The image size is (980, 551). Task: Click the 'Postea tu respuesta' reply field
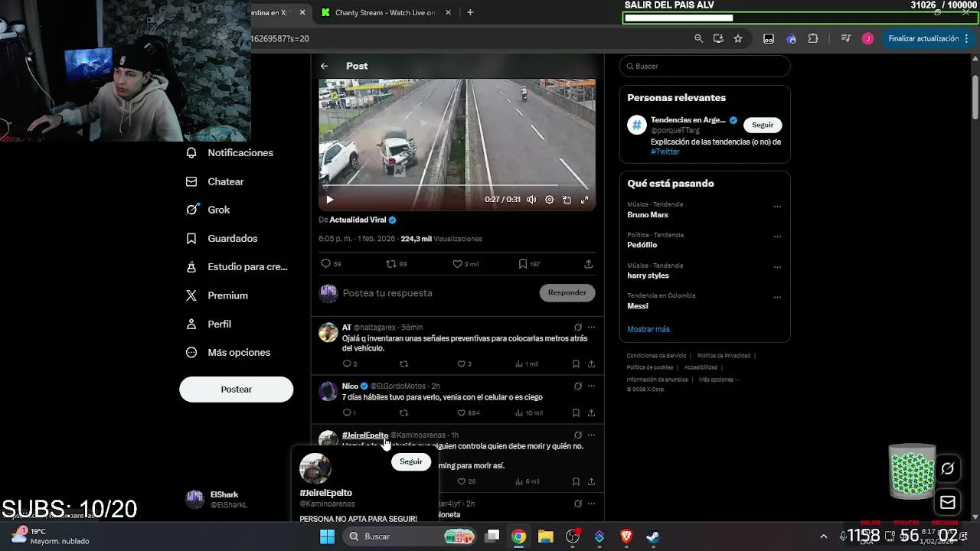pyautogui.click(x=436, y=293)
